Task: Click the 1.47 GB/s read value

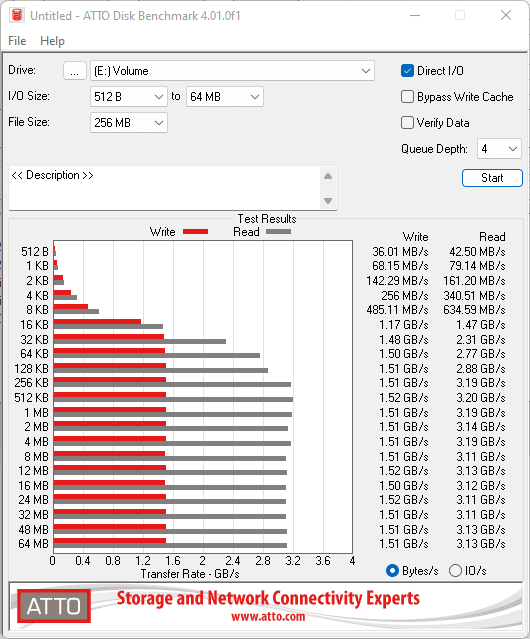Action: pos(481,324)
